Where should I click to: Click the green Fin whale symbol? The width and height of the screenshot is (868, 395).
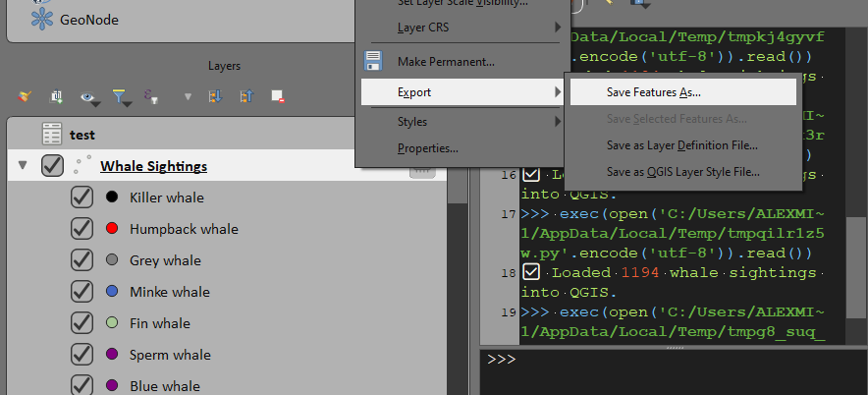(x=112, y=322)
